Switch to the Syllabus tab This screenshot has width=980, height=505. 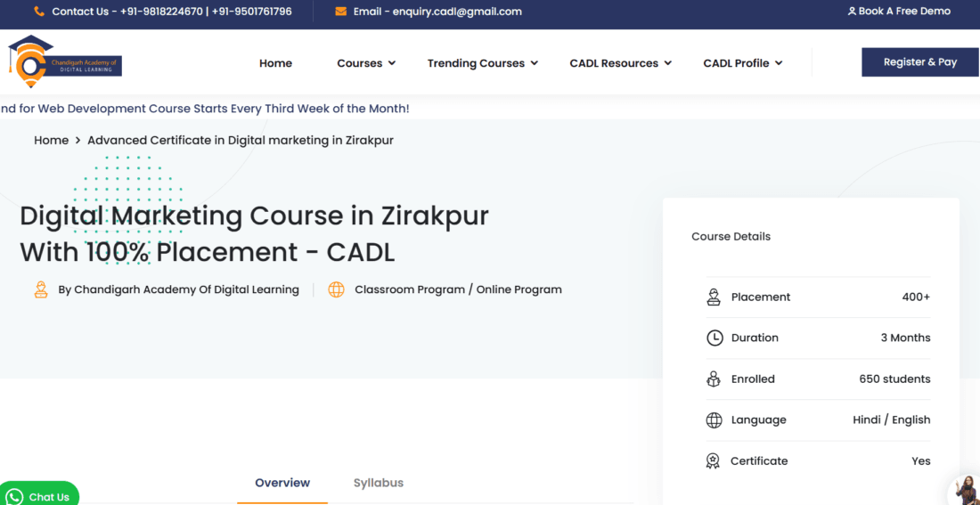(x=379, y=483)
